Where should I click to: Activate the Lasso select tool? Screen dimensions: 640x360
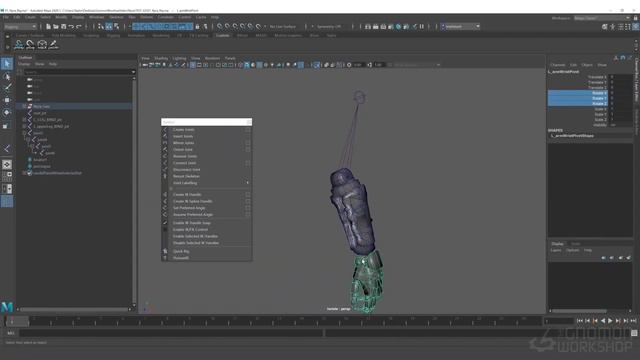coord(7,76)
